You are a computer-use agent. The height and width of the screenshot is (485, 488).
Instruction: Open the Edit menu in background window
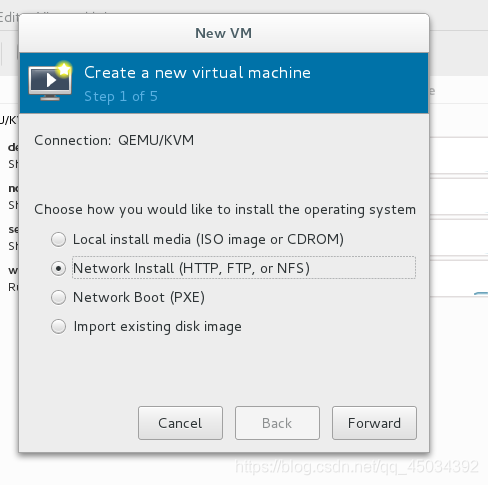[x=9, y=17]
